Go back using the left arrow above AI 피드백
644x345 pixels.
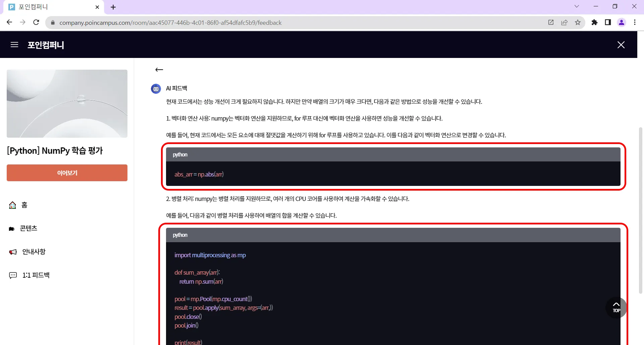pos(159,70)
